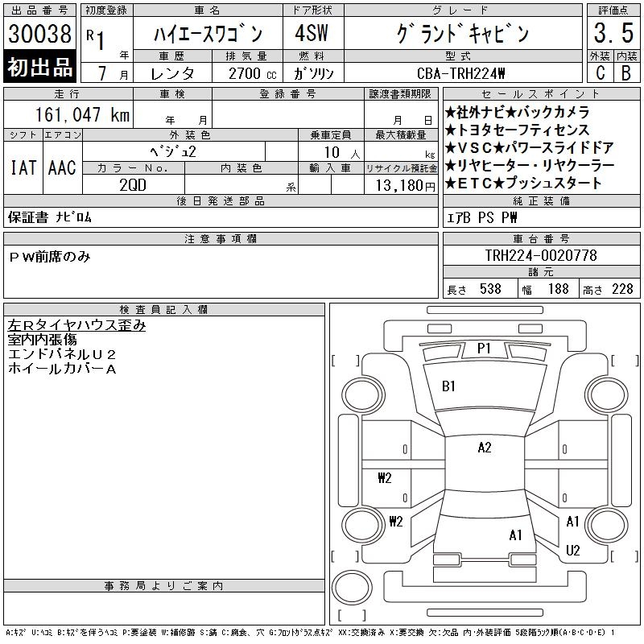Click the 後日発送部品 header
The height and width of the screenshot is (644, 644).
[221, 200]
